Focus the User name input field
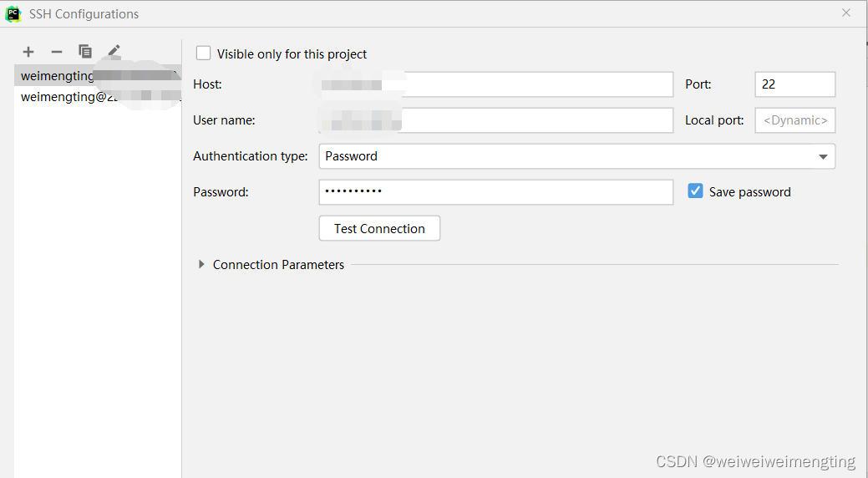 (496, 120)
